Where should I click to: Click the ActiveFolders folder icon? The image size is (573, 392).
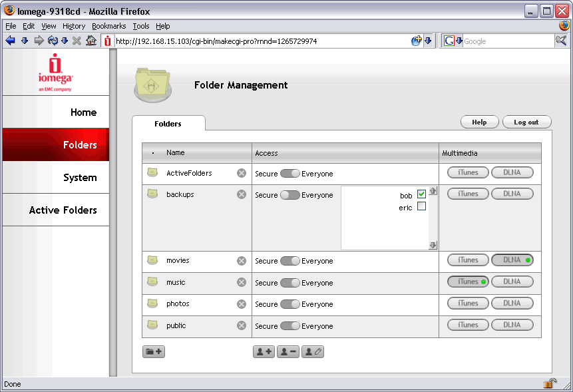pos(152,172)
